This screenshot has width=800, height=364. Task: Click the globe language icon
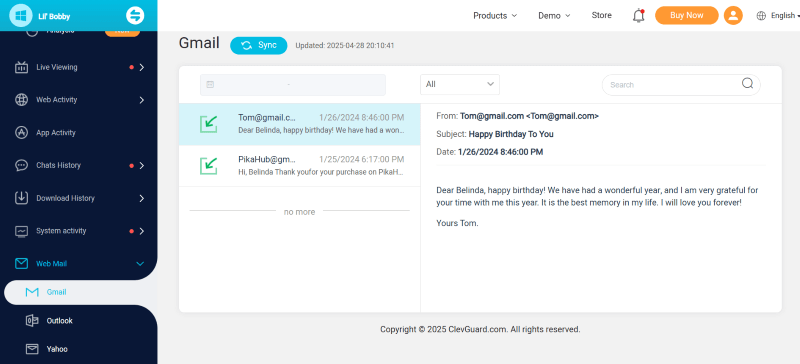761,15
